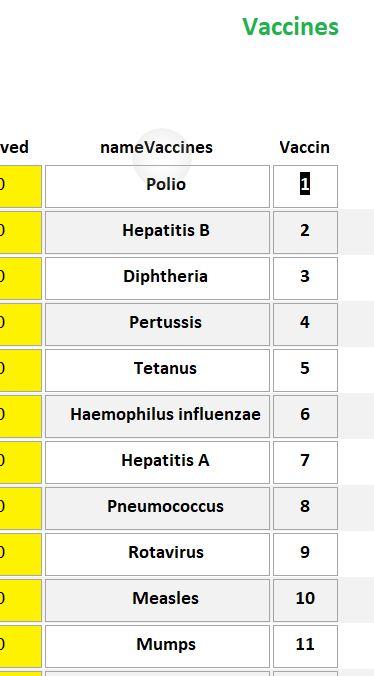The height and width of the screenshot is (676, 374).
Task: Click the highlighted vaccine ID 1 field
Action: point(305,186)
